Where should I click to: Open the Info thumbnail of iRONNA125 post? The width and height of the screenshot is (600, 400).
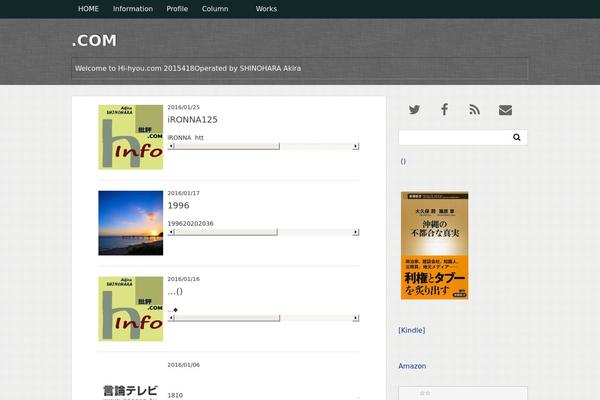(x=130, y=137)
